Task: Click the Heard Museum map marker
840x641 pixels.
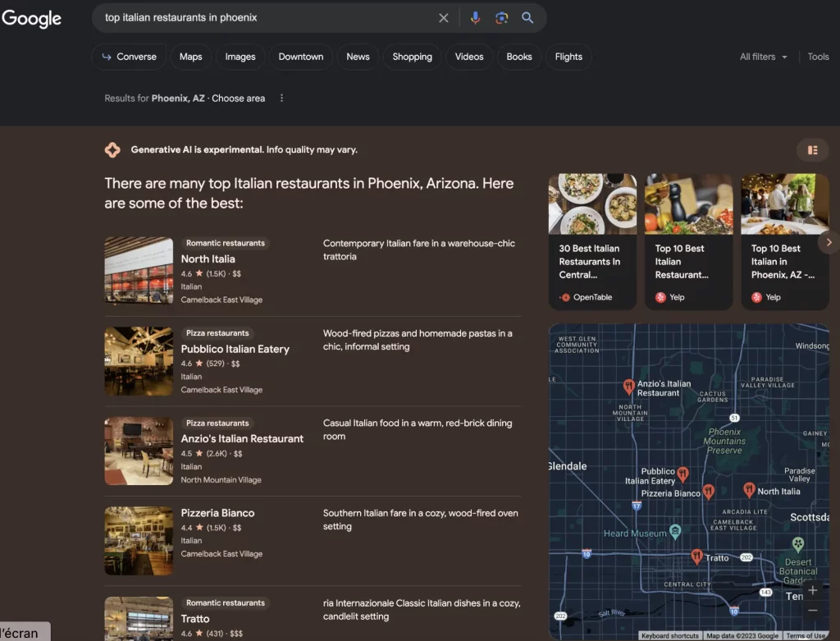Action: click(x=675, y=532)
